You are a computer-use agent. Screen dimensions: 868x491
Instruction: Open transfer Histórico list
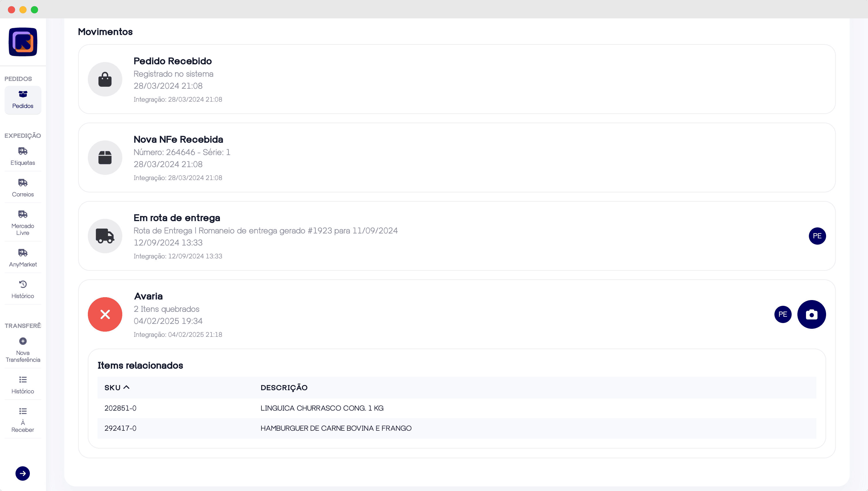23,384
